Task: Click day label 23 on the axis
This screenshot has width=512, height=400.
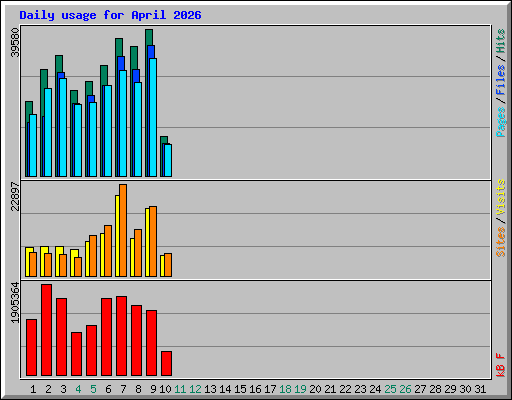Action: click(360, 389)
